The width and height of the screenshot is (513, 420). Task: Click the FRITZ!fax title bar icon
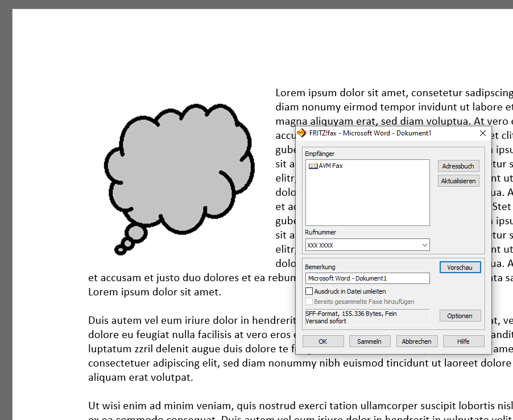coord(300,133)
